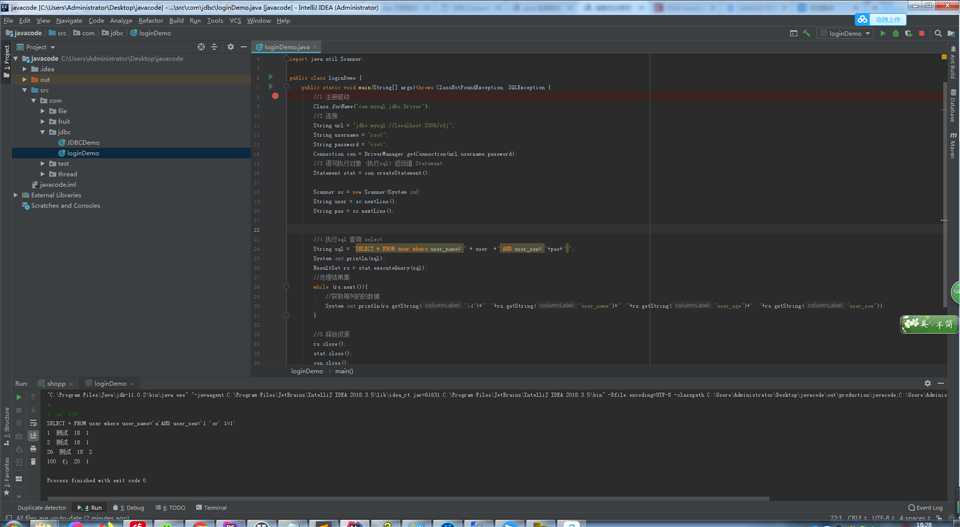This screenshot has width=960, height=527.
Task: Click the main() breadcrumb below the editor
Action: (x=344, y=371)
